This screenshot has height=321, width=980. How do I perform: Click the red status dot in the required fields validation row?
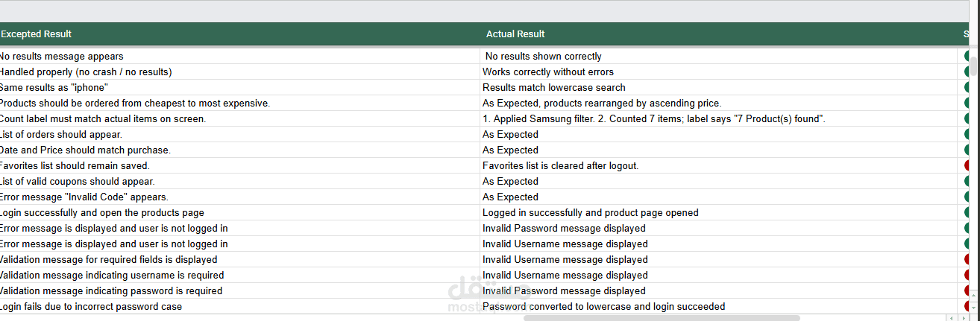click(967, 259)
